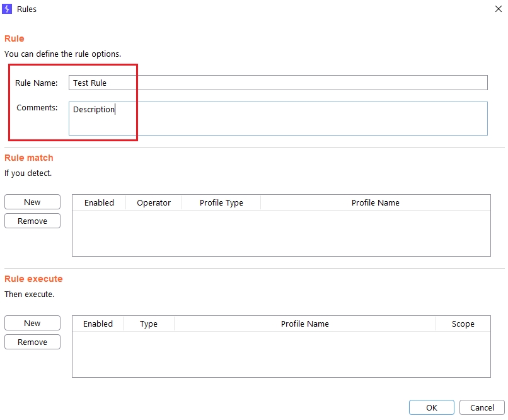
Task: Discard changes with the Cancel button
Action: [x=482, y=407]
